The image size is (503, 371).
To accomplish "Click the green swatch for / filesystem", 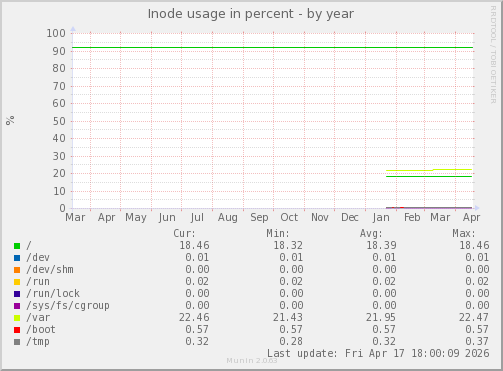I will [17, 246].
